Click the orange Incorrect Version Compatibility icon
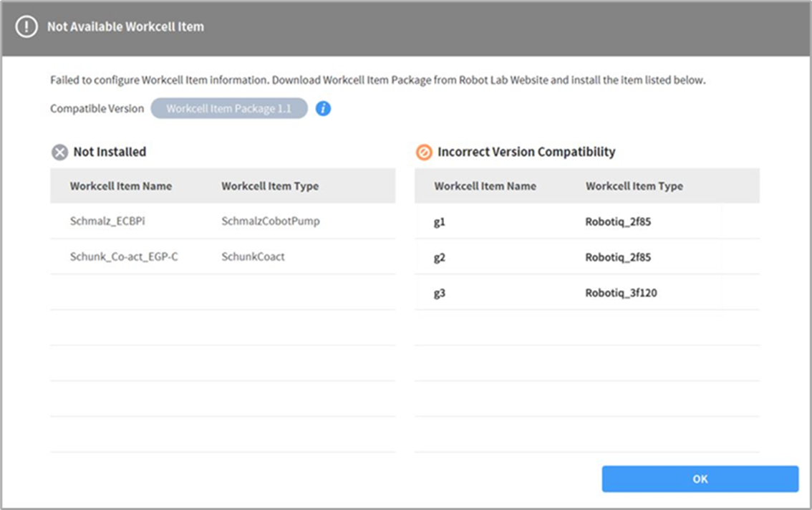 [424, 152]
